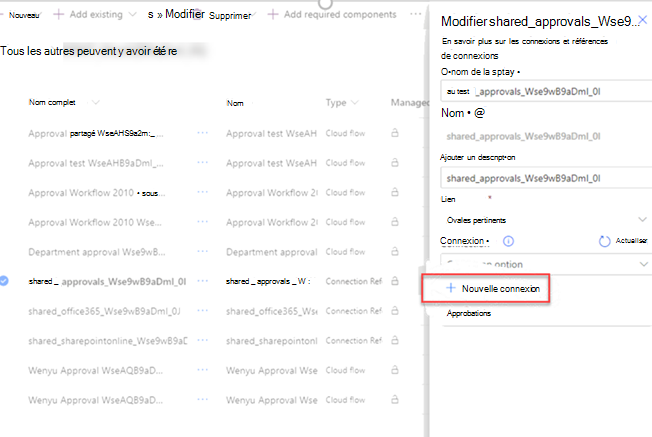Open more options for Department approval row

pos(203,252)
